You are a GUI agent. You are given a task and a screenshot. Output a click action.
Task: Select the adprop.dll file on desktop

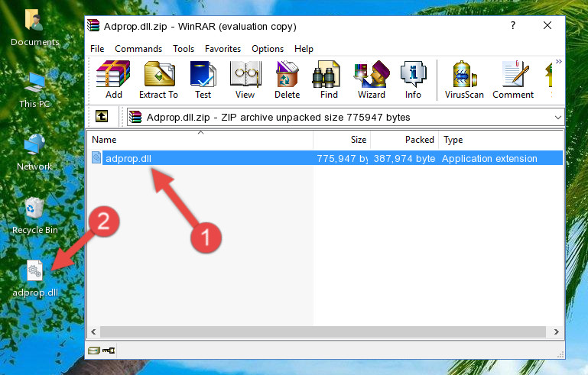point(35,279)
